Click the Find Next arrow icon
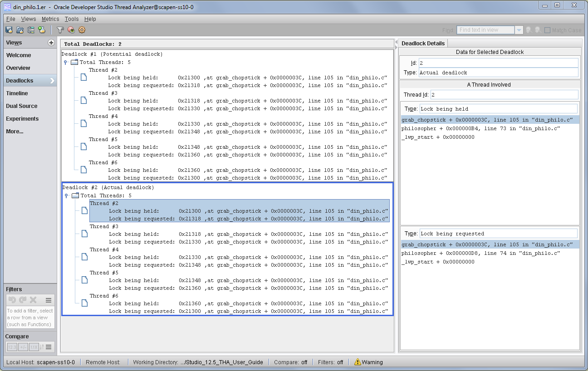Viewport: 588px width, 371px height. click(x=538, y=30)
